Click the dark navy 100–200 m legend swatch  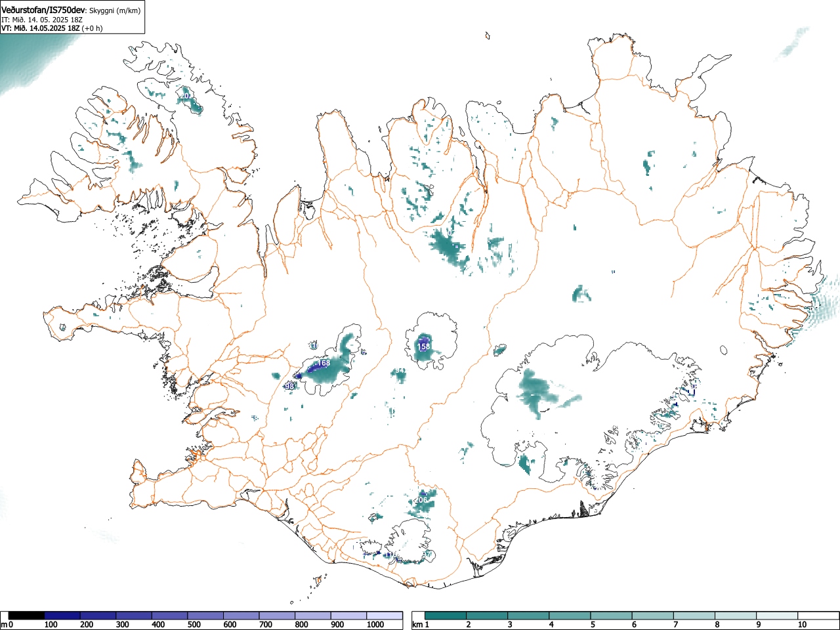[x=62, y=616]
